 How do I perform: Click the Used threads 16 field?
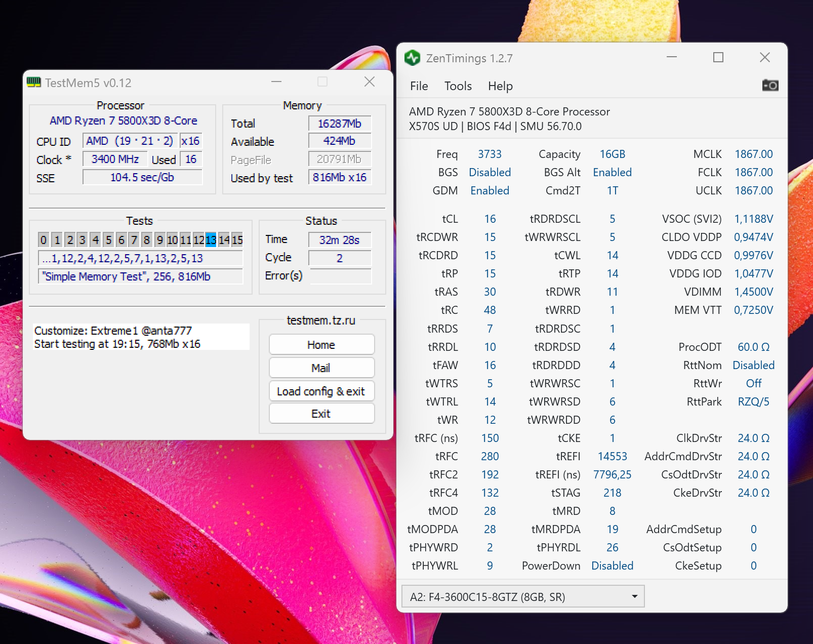tap(191, 159)
